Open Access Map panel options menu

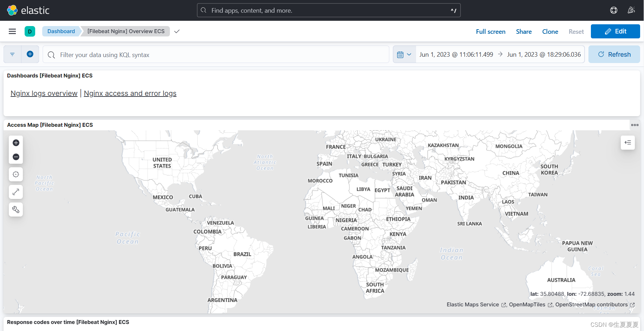pos(635,125)
